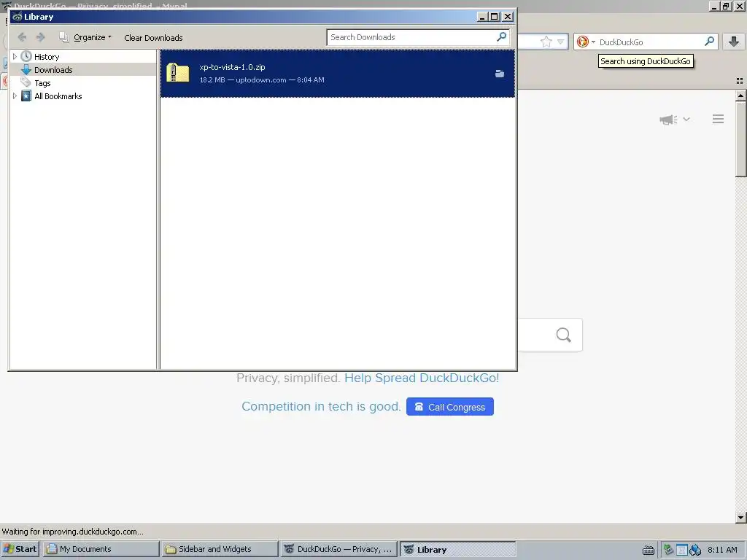Open containing folder for xp-to-vista-1.0.zip

(499, 74)
